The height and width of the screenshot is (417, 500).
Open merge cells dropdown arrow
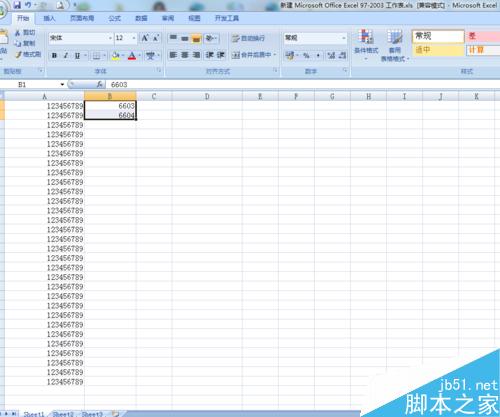tap(275, 55)
